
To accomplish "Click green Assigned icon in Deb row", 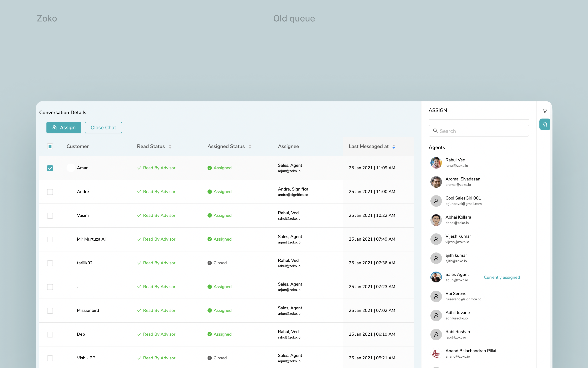I will (209, 334).
